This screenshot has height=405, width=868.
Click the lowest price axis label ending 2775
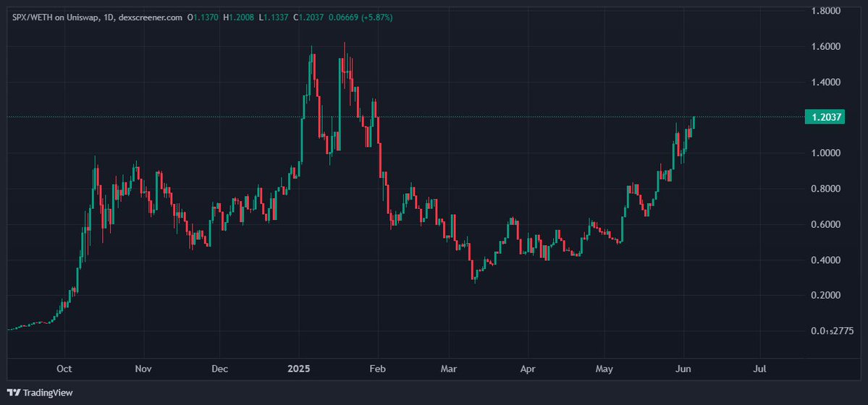click(x=832, y=331)
